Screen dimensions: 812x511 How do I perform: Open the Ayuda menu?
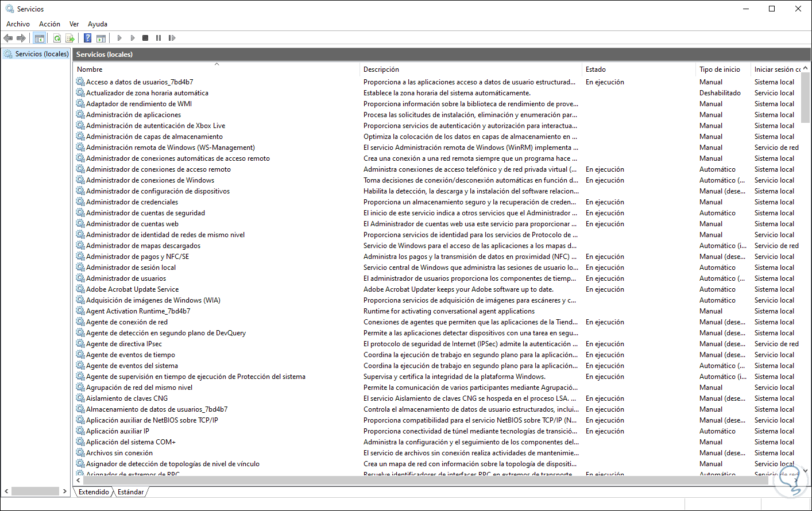click(x=98, y=24)
